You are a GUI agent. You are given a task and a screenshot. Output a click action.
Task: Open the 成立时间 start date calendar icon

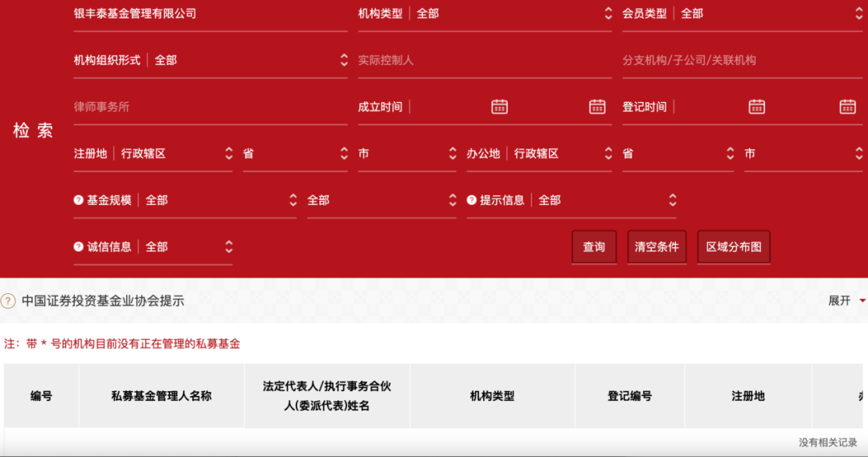(499, 107)
